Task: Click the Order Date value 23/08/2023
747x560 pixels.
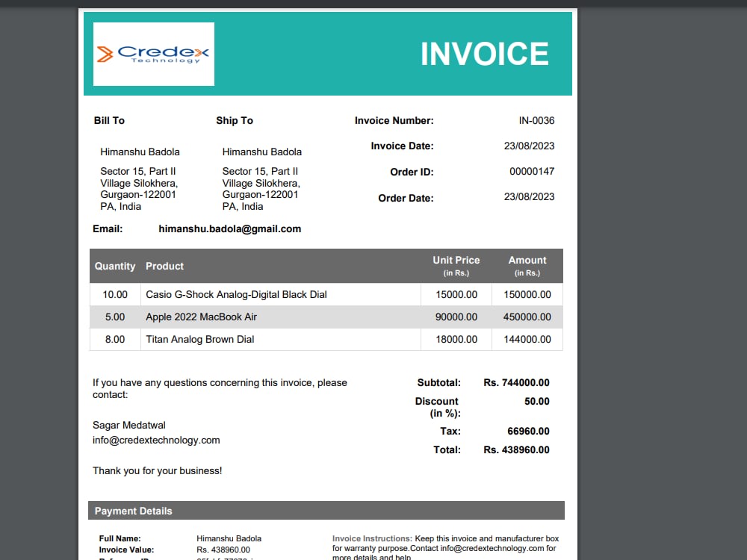Action: pos(530,196)
